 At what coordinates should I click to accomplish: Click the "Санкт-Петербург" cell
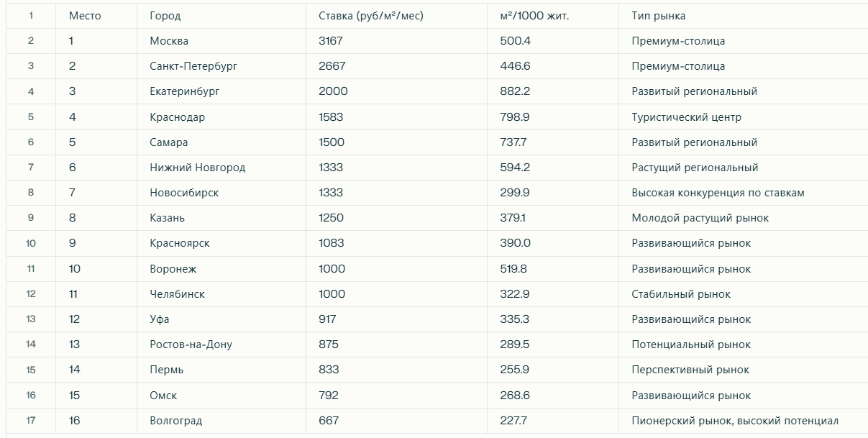click(x=193, y=66)
